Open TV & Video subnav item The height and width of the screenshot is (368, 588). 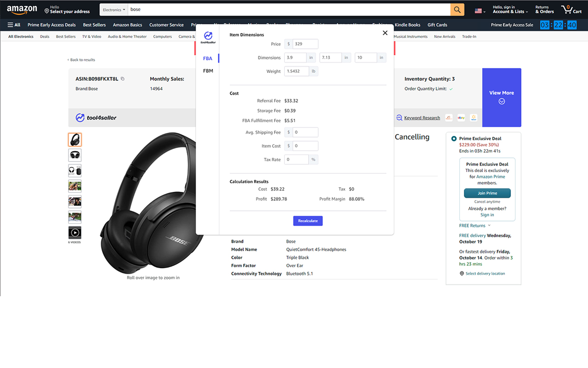[92, 37]
